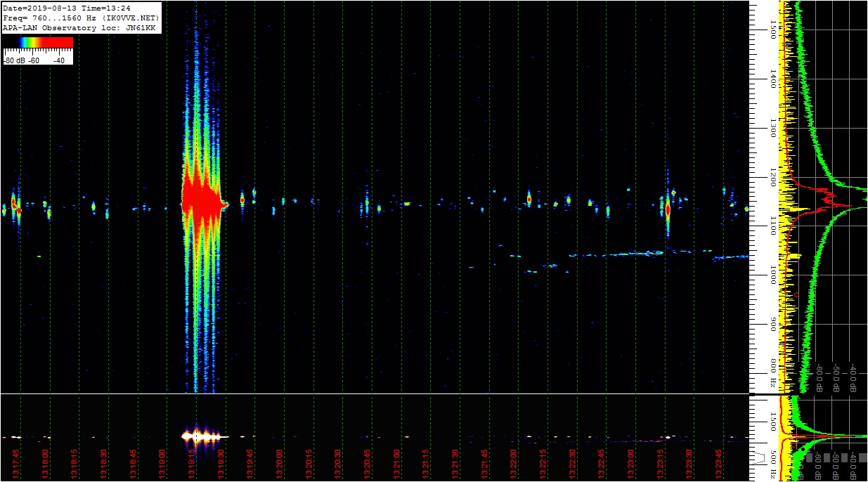Click the 1200 frequency scale label
Screen dimensions: 868x482
pos(772,176)
